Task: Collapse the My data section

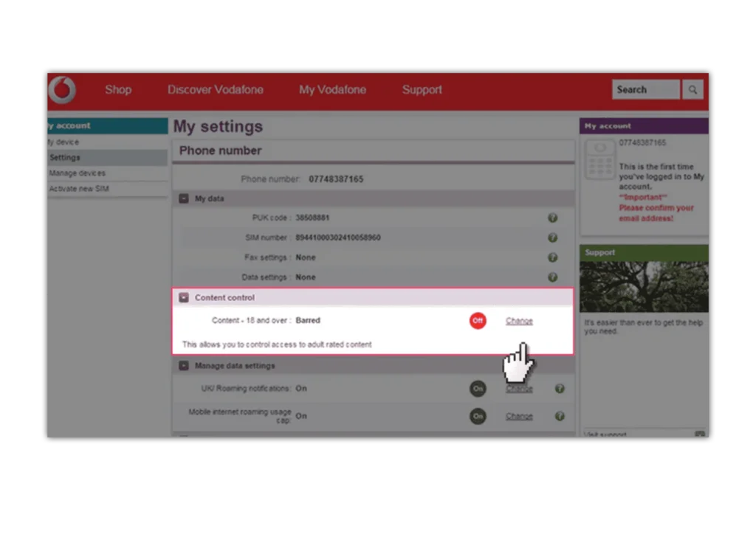Action: tap(184, 198)
